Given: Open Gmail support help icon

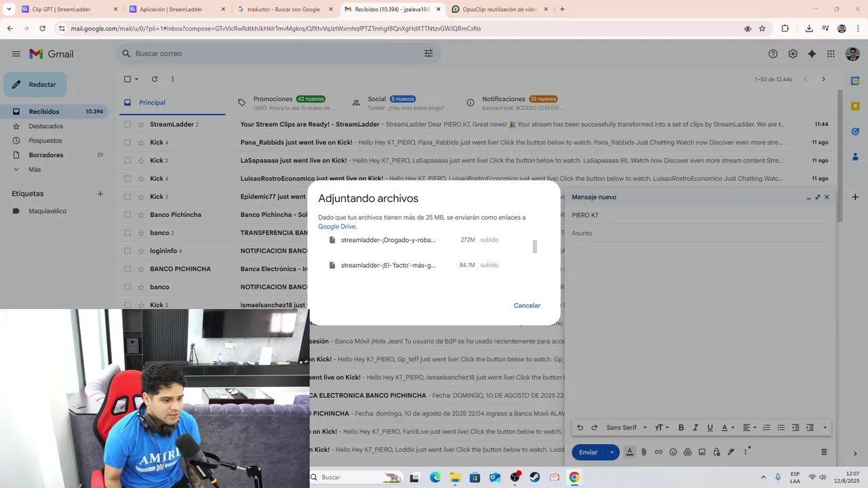Looking at the screenshot, I should point(773,54).
